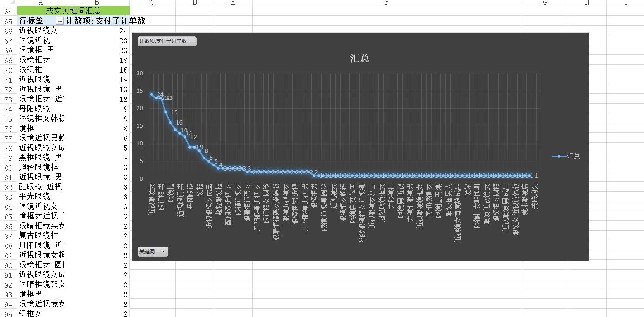Select the chart title 汇总
The image size is (644, 317).
[360, 59]
